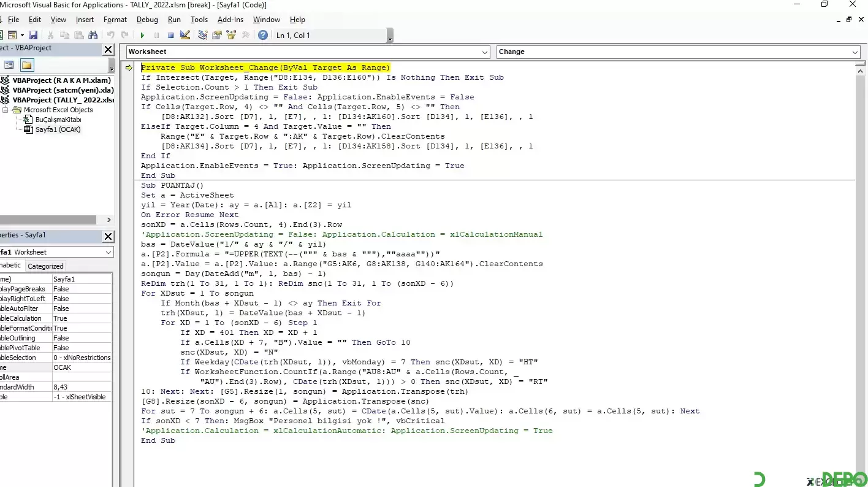Close the Properties - Sayfa1 pane
Viewport: 868px width, 487px height.
[x=108, y=236]
